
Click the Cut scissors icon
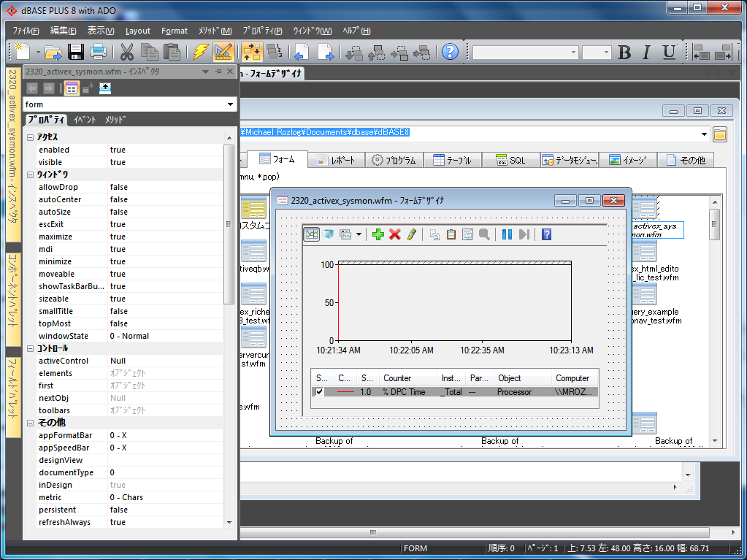tap(127, 51)
